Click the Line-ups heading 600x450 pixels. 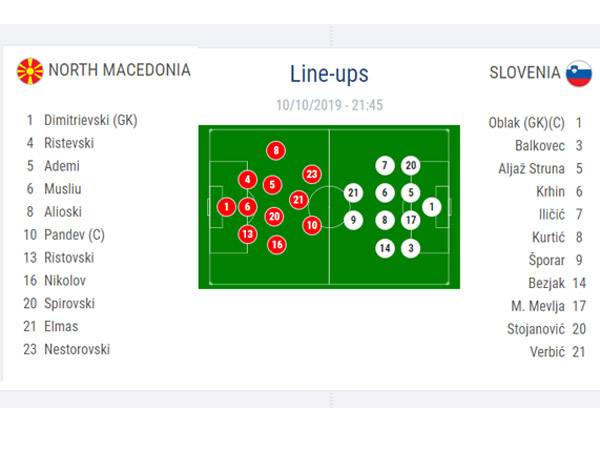tap(329, 75)
